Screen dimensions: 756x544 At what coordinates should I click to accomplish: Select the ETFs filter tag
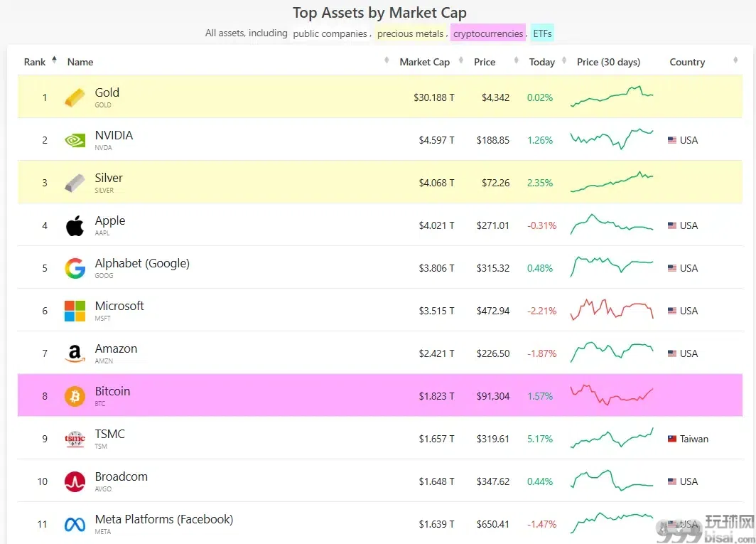click(542, 33)
